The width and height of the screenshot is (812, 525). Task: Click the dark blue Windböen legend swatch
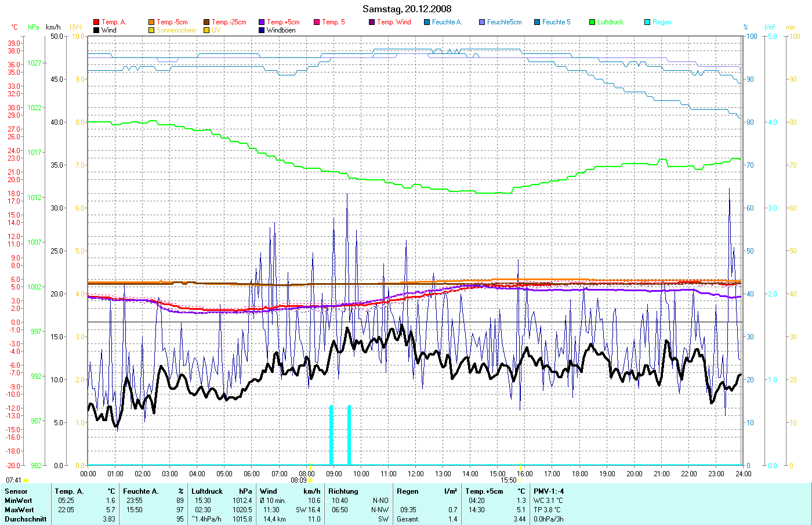click(x=262, y=30)
